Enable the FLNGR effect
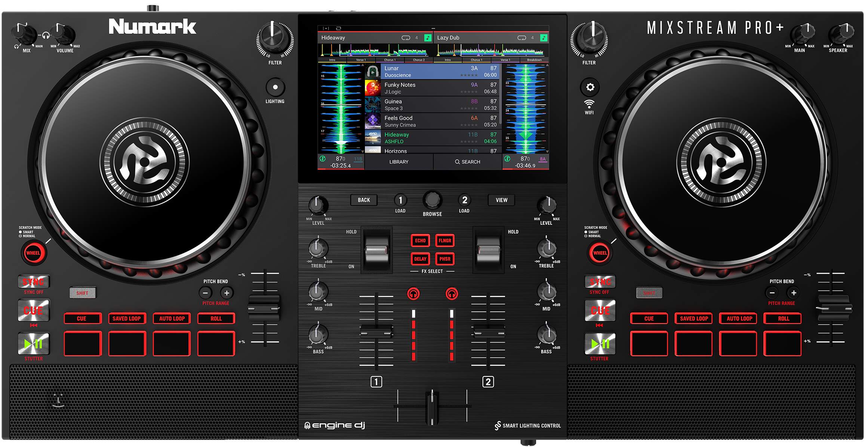 coord(445,241)
